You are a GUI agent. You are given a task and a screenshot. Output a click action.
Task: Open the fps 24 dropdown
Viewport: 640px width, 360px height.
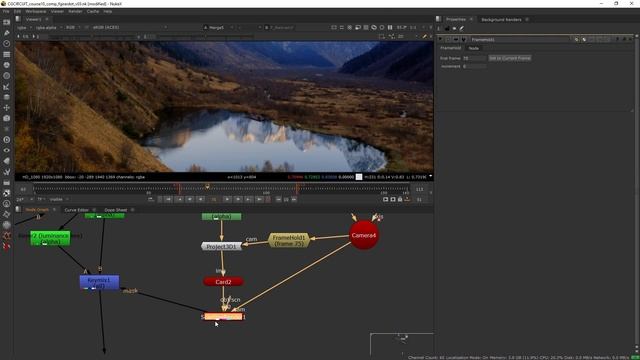[24, 200]
